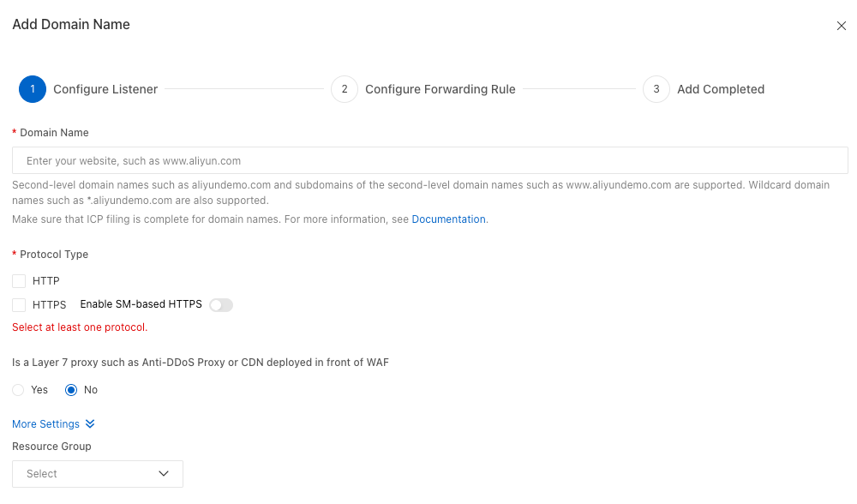Close the Add Domain Name dialog

coord(841,26)
